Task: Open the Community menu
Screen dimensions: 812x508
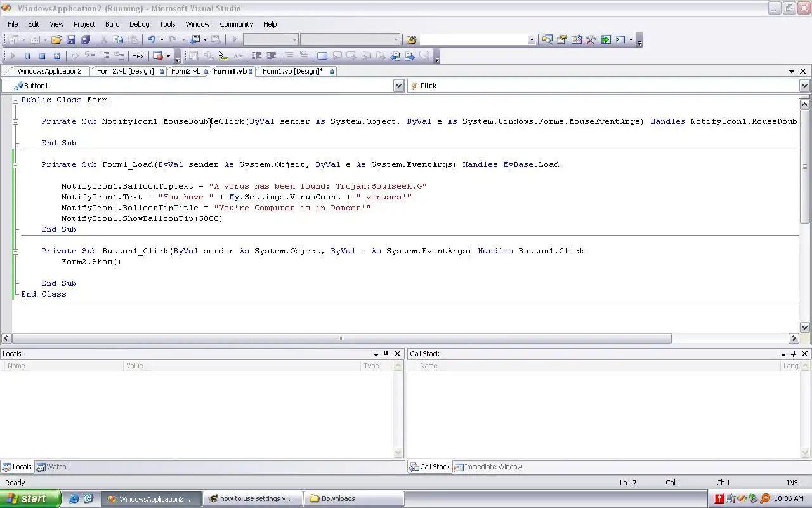Action: tap(236, 24)
